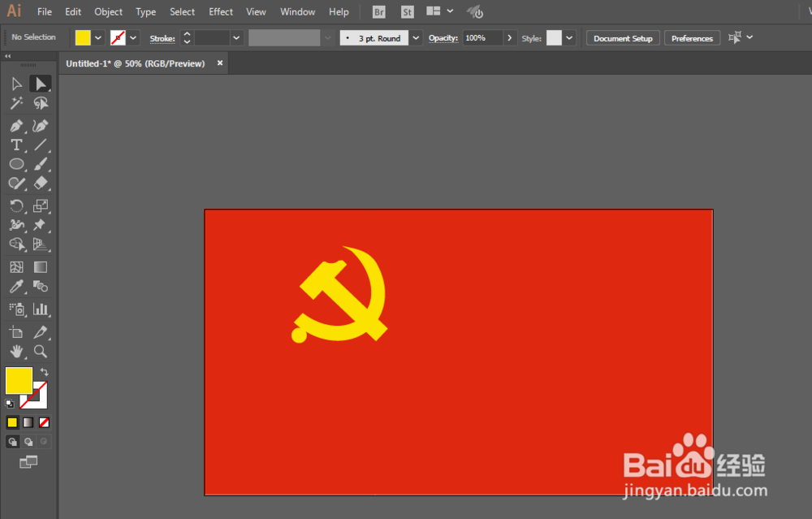Select the Line Segment tool
812x519 pixels.
40,145
